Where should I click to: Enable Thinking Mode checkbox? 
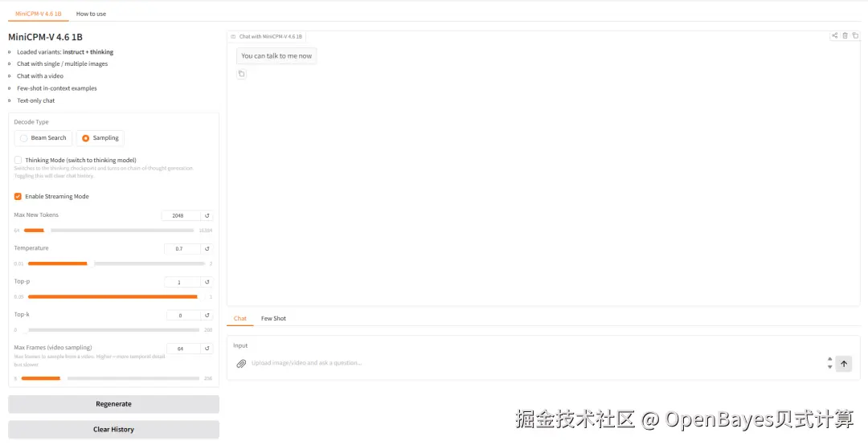(x=18, y=160)
